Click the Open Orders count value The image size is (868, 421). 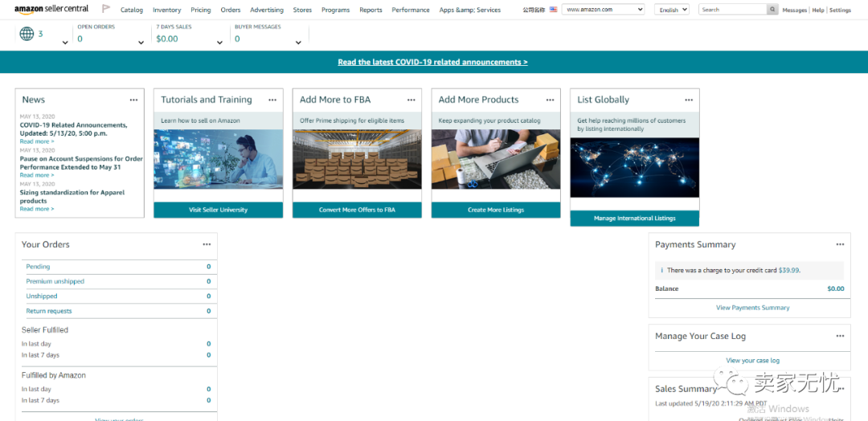80,39
